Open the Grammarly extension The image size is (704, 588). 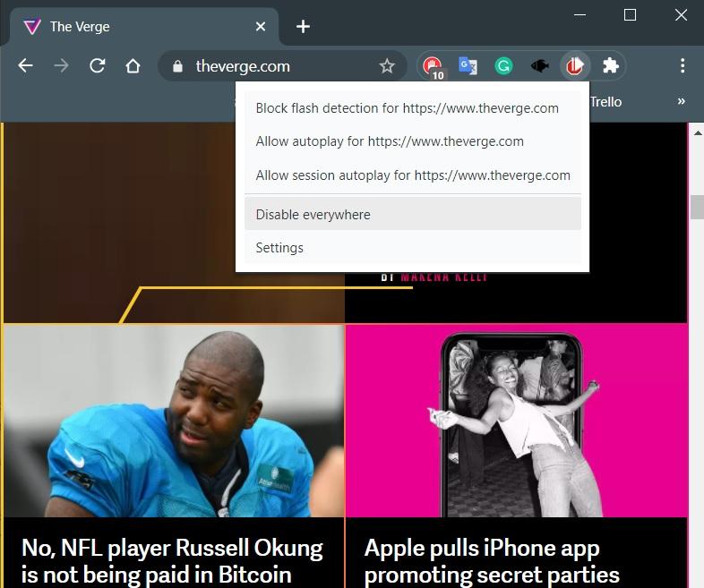(x=503, y=66)
